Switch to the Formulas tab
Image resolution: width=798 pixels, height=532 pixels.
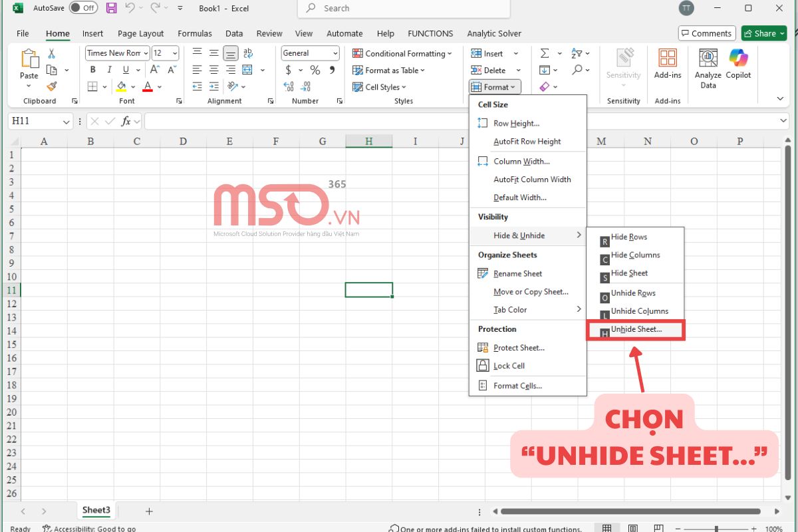point(194,33)
